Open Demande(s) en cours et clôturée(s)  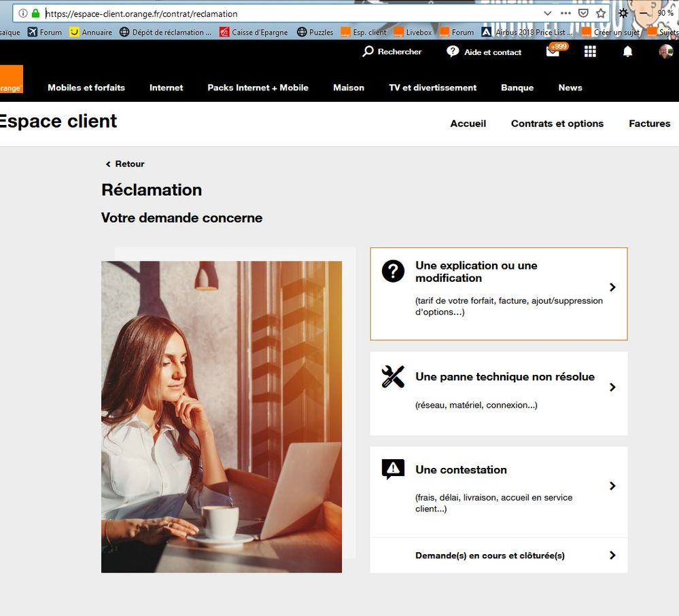click(x=498, y=556)
